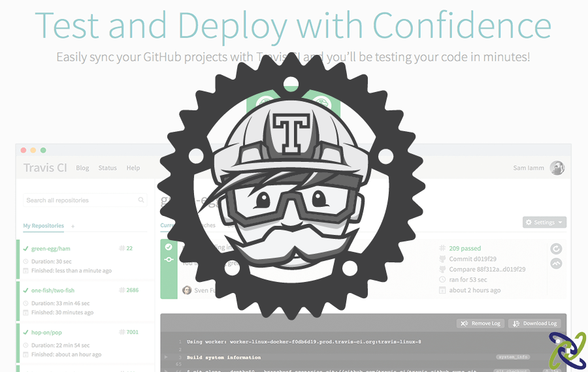This screenshot has width=588, height=372.
Task: Click the system_info log tag
Action: (513, 357)
